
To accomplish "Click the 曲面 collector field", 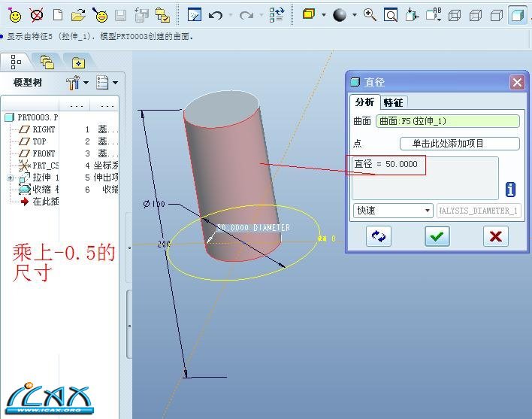I will click(448, 121).
